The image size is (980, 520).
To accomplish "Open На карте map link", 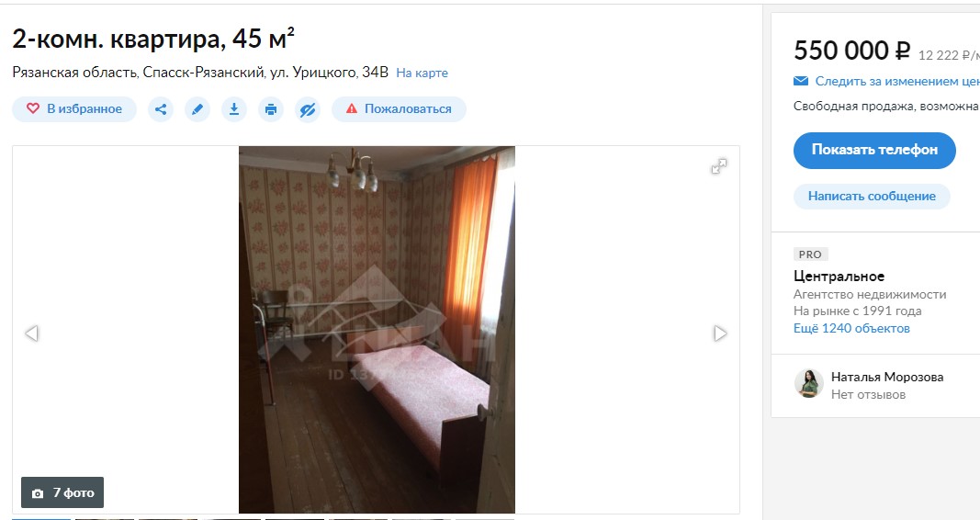I will pyautogui.click(x=422, y=73).
